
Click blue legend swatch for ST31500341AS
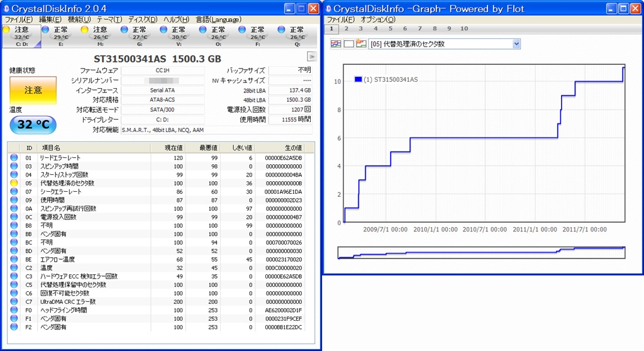pos(358,79)
